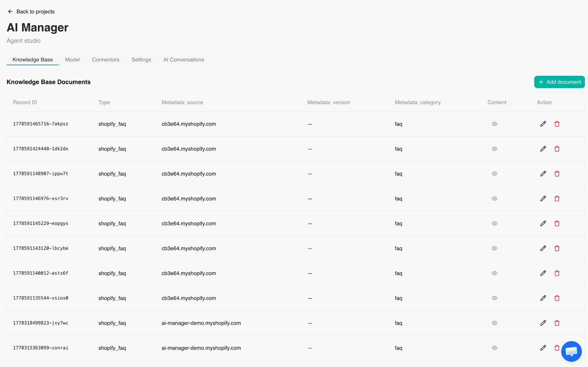
Task: View content of record 1778591465716-7akpsz
Action: point(494,124)
